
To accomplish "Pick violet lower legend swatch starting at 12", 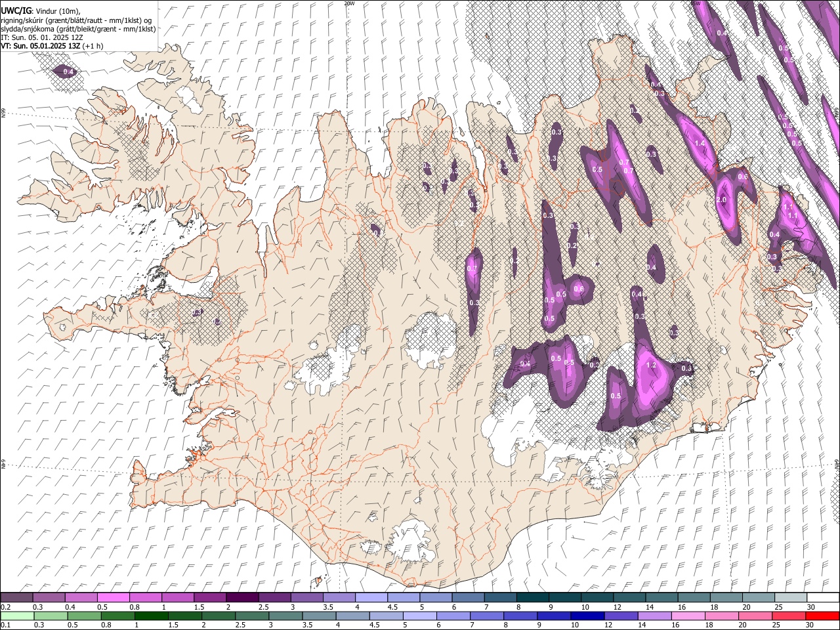I will pyautogui.click(x=620, y=616).
